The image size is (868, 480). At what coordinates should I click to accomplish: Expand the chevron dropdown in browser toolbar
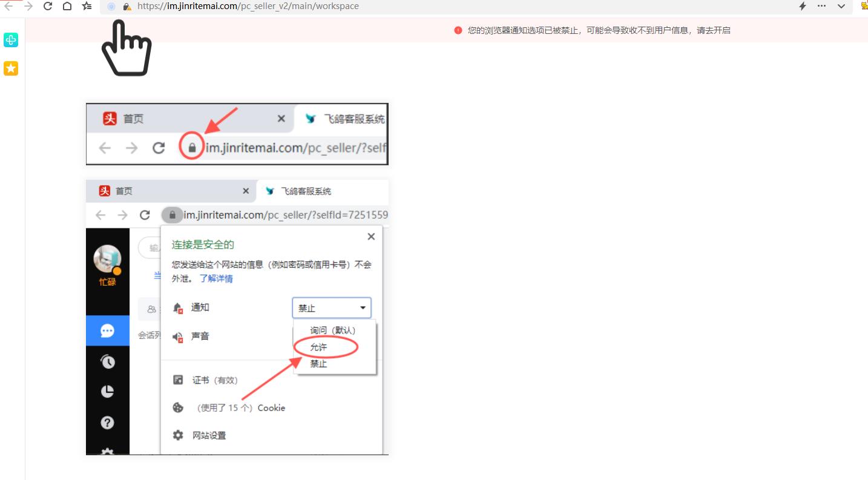pos(841,6)
